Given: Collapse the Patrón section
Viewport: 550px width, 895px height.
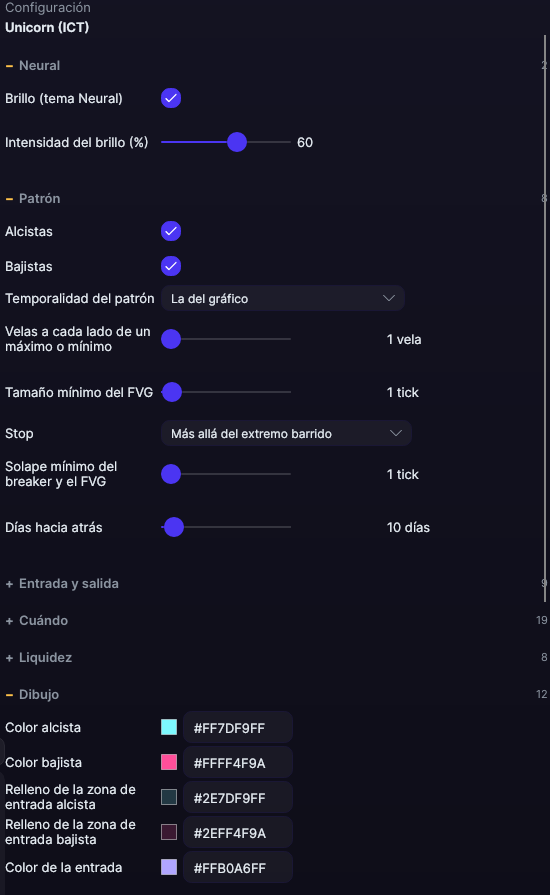Looking at the screenshot, I should 33,199.
